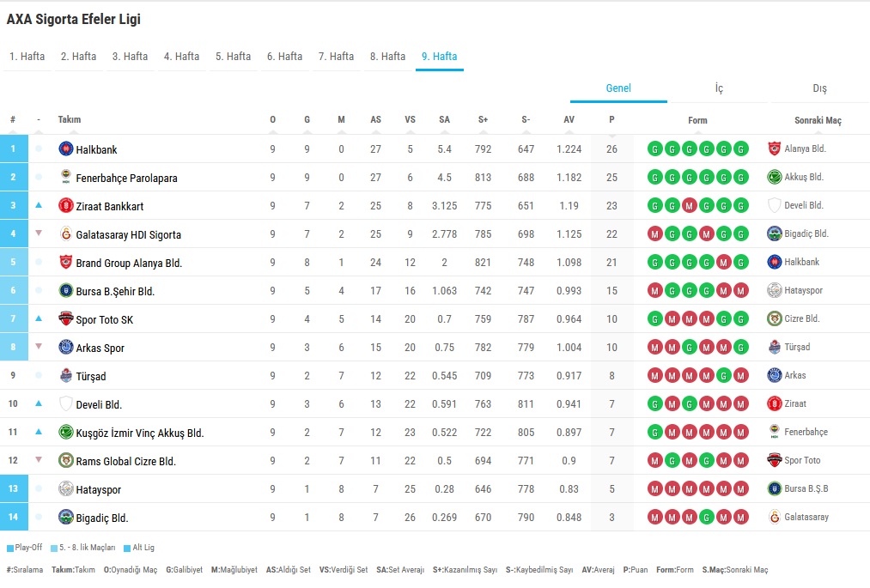Click Galatasaray HDI Sigorta team logo
The image size is (870, 588).
coord(66,233)
